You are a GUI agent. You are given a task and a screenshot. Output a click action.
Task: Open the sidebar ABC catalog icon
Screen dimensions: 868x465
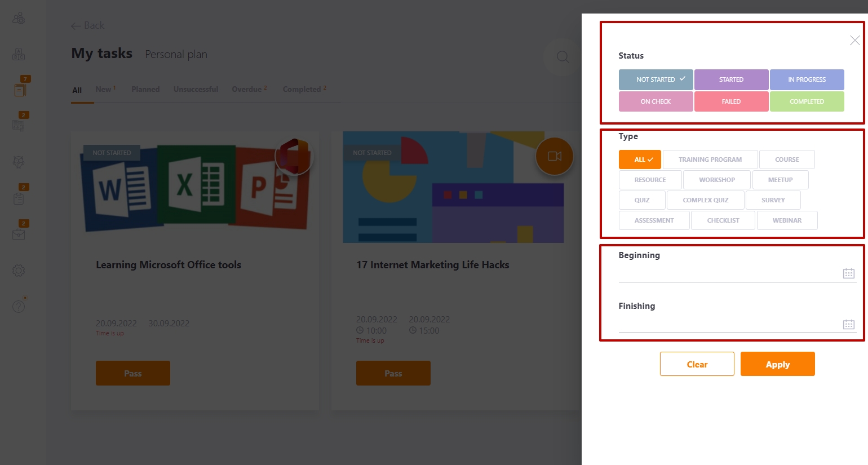(x=19, y=54)
